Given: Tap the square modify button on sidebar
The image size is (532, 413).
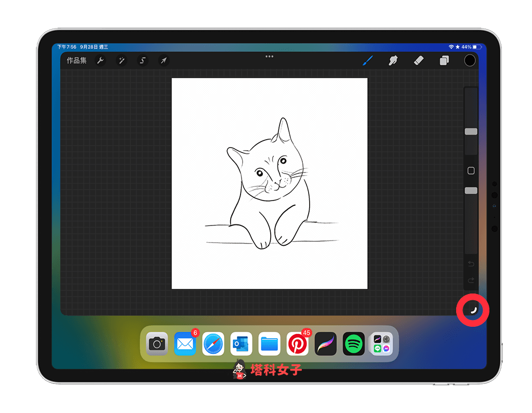Looking at the screenshot, I should pos(471,171).
